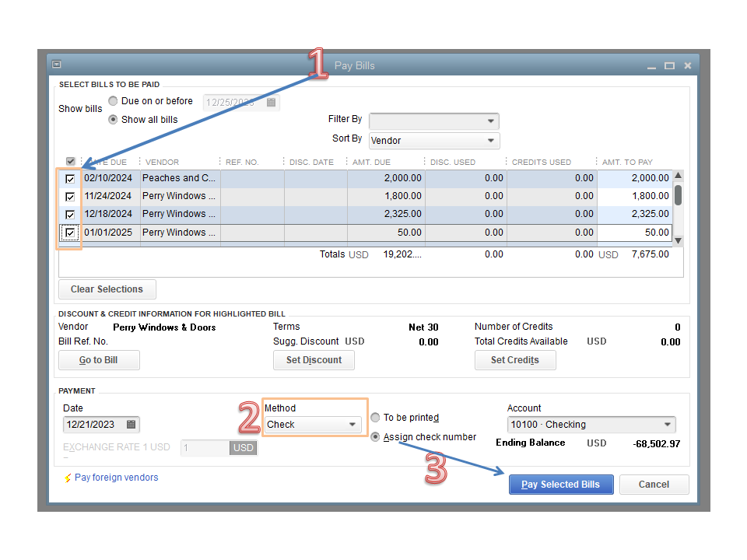Click the Exchange Rate input field
This screenshot has width=747, height=560.
pyautogui.click(x=205, y=448)
